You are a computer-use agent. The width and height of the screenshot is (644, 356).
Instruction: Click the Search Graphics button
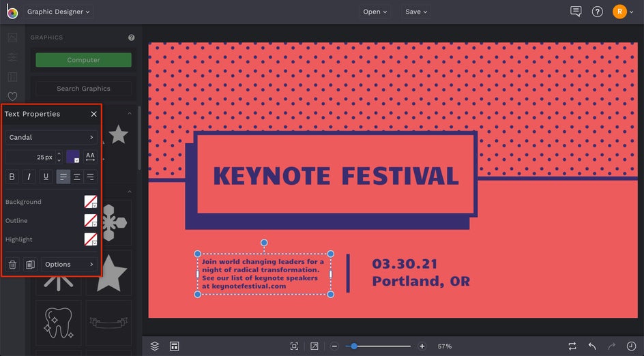(83, 88)
